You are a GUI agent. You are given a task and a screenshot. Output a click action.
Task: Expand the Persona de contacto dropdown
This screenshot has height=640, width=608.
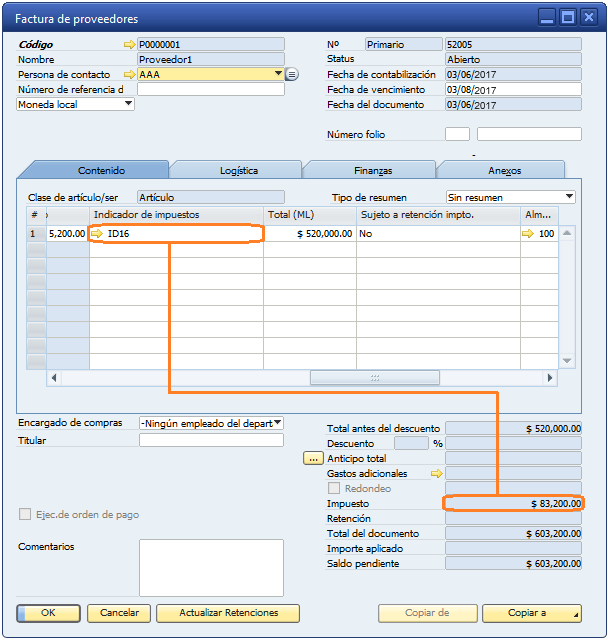click(278, 74)
